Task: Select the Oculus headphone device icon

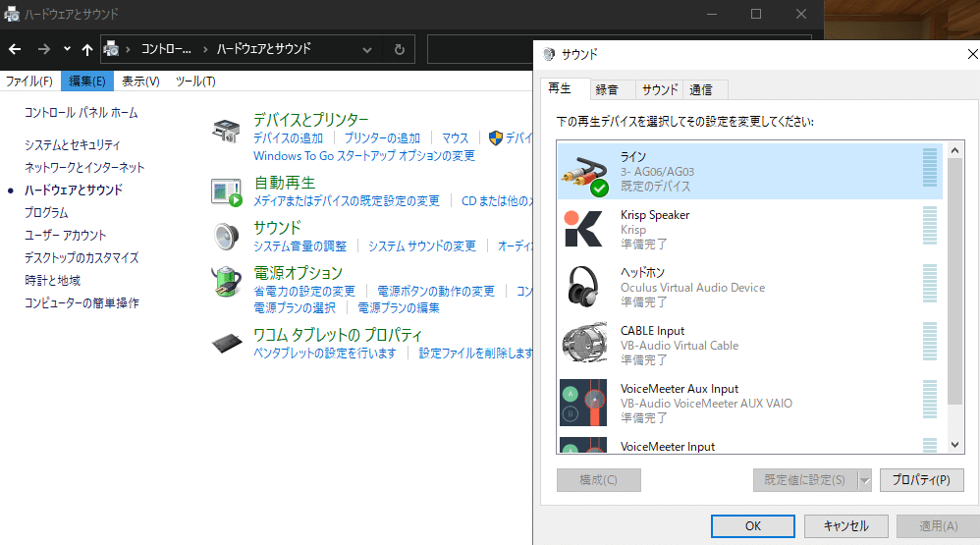Action: point(583,287)
